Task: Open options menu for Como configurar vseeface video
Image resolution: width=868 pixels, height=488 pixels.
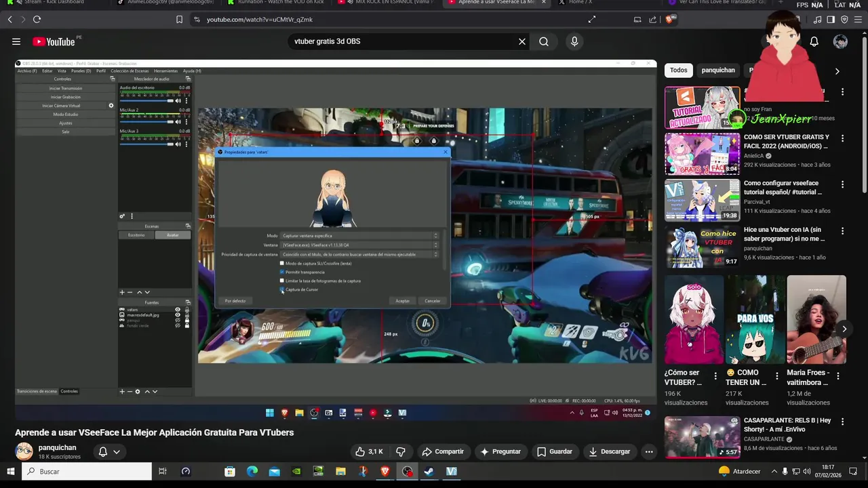Action: [x=843, y=184]
